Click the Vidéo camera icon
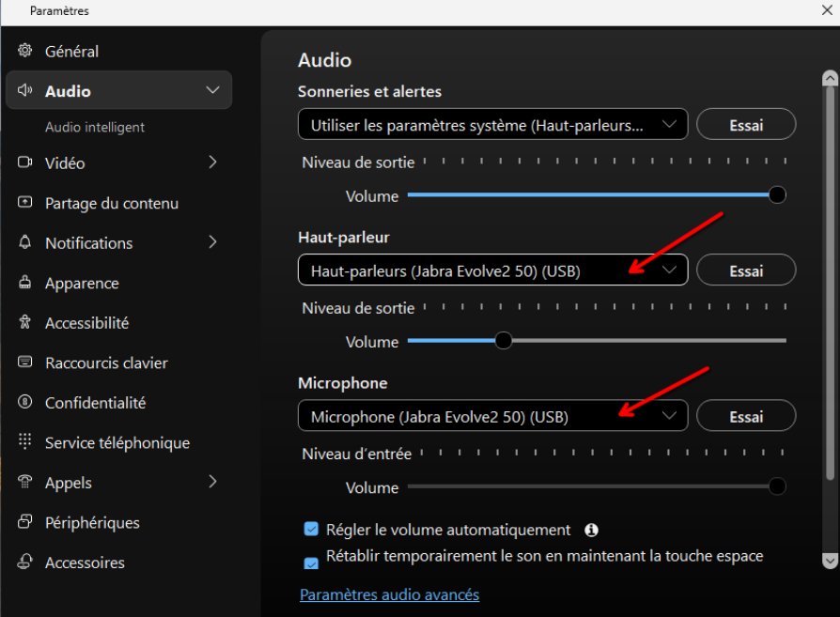840x617 pixels. point(24,162)
